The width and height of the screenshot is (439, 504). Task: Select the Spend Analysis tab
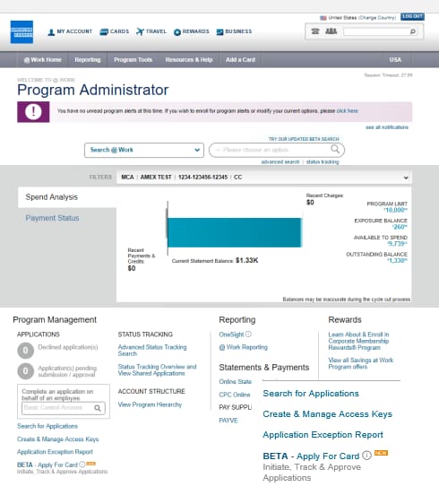click(x=67, y=197)
